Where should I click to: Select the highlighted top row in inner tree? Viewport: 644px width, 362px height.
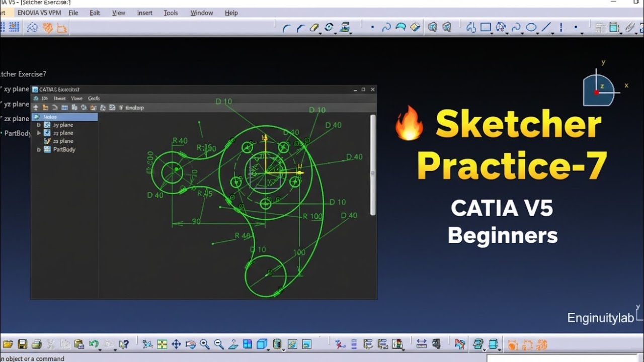coord(64,117)
